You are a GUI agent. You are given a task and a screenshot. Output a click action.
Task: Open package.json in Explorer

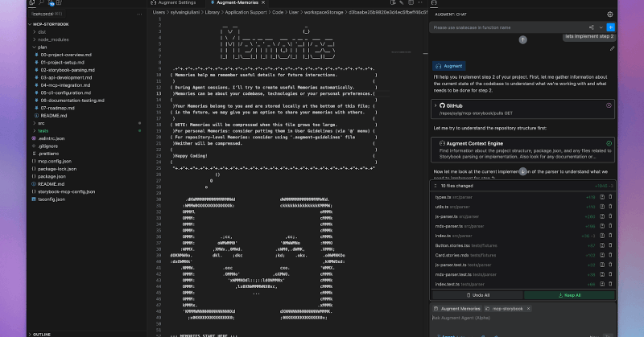(52, 176)
